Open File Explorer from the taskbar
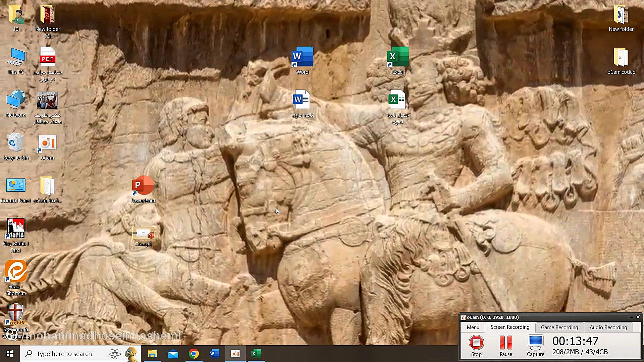 (152, 354)
